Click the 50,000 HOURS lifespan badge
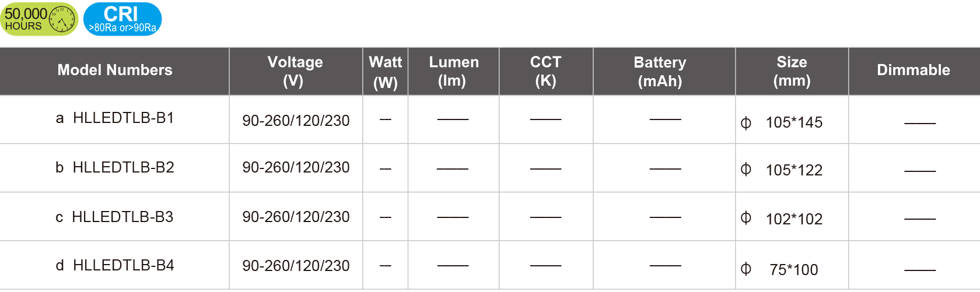 coord(39,19)
